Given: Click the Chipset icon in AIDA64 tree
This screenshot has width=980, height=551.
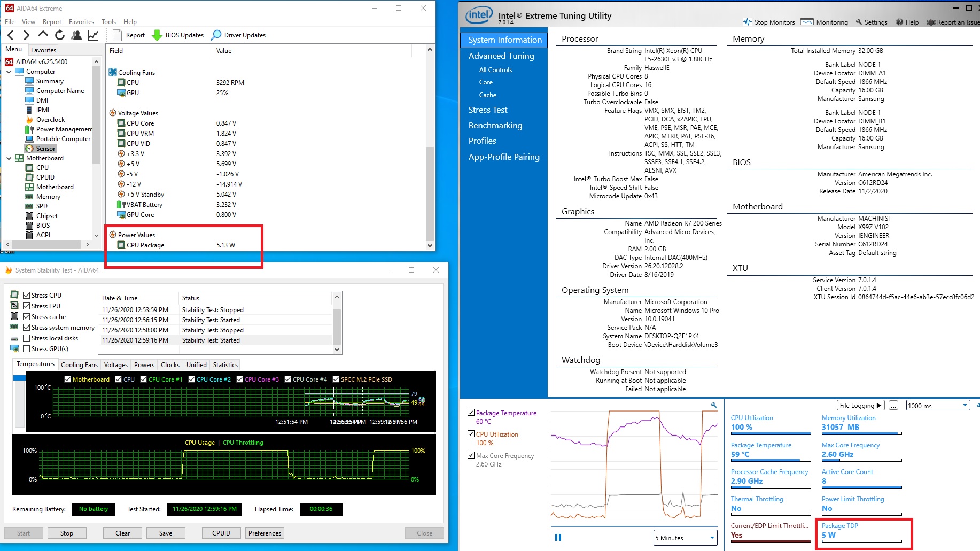Looking at the screenshot, I should (29, 216).
